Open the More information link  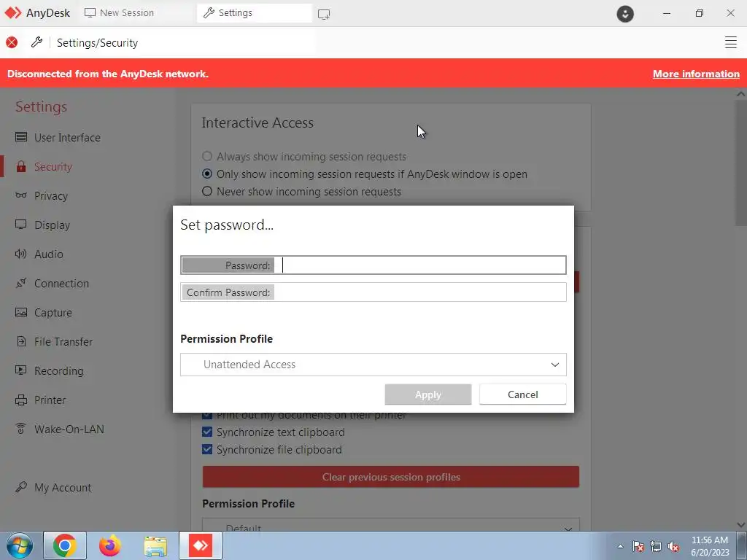(696, 74)
